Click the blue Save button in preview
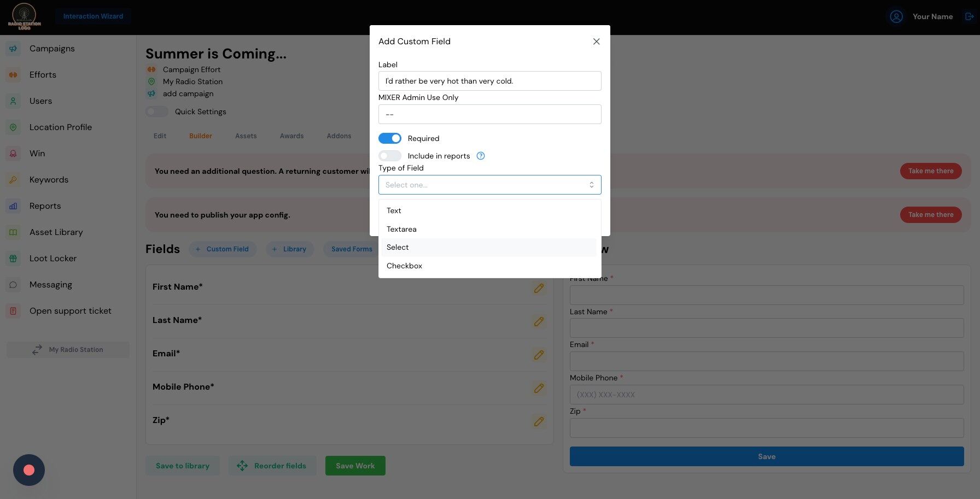This screenshot has height=499, width=980. coord(767,456)
